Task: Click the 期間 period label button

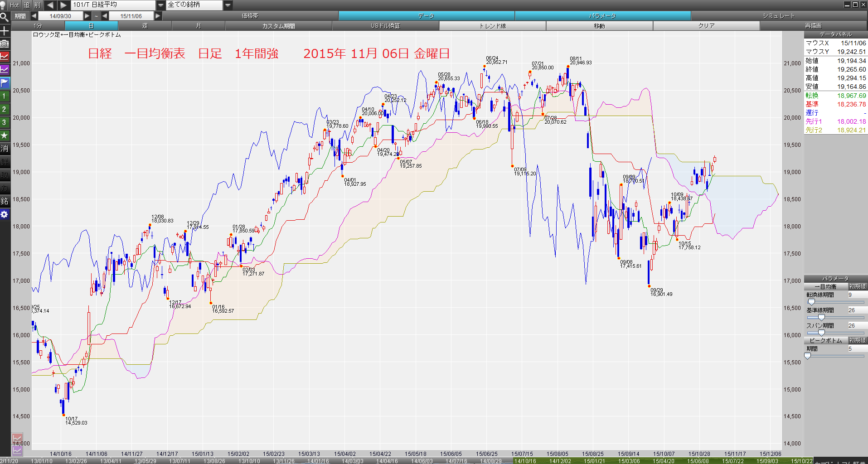Action: pos(20,16)
